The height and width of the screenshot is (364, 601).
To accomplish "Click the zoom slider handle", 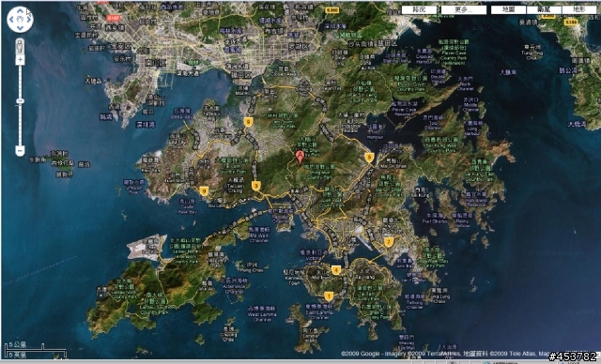I will [20, 101].
